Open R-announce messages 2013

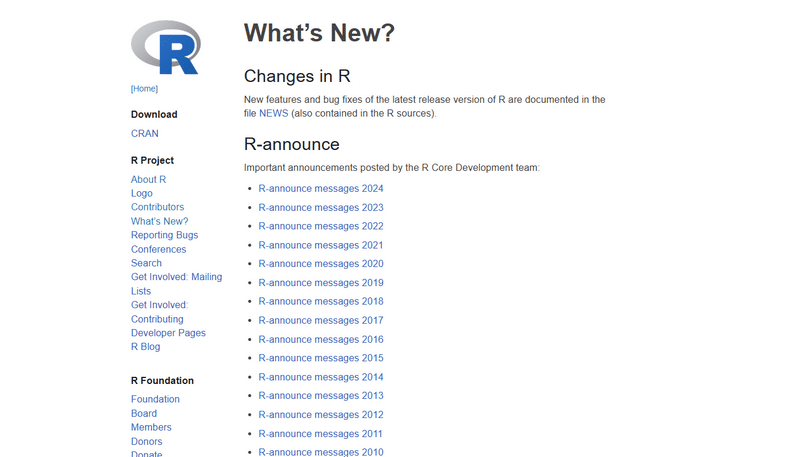(x=320, y=396)
